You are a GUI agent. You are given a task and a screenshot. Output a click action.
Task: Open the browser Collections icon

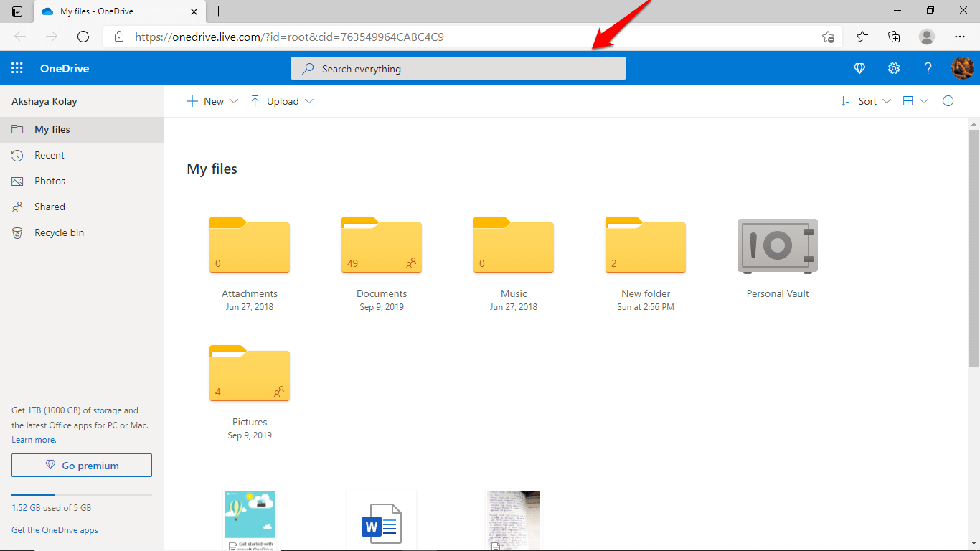[x=894, y=37]
